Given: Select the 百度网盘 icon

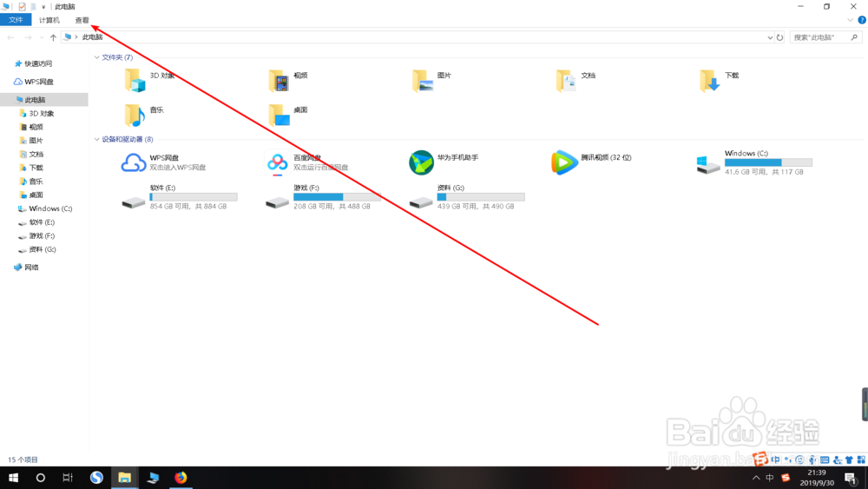Looking at the screenshot, I should [278, 162].
